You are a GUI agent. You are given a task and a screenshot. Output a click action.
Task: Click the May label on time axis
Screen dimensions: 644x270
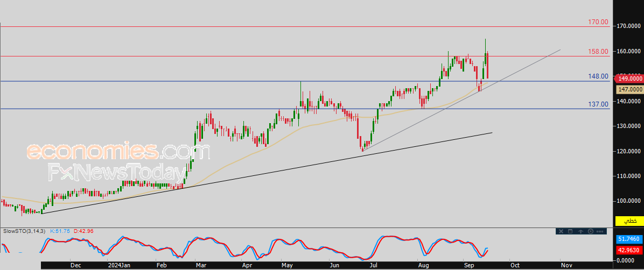[287, 266]
